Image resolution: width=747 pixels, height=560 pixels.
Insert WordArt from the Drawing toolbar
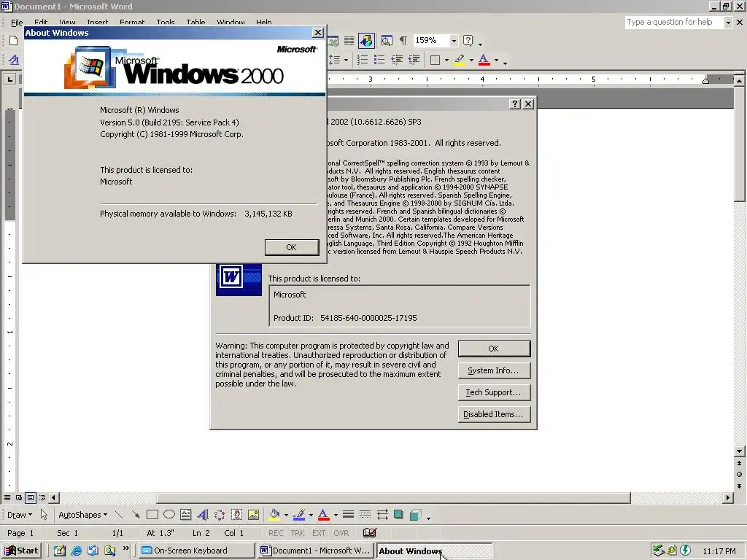pos(203,515)
